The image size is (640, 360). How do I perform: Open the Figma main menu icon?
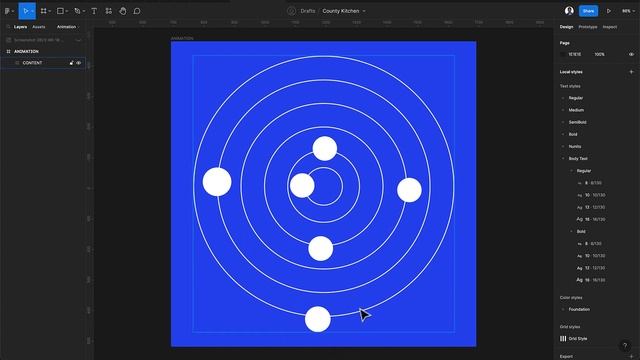point(7,11)
